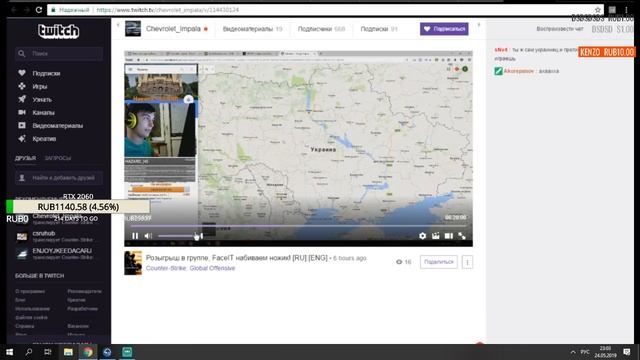This screenshot has width=640, height=360.
Task: Click the purple Подписаться follow button
Action: click(x=444, y=29)
